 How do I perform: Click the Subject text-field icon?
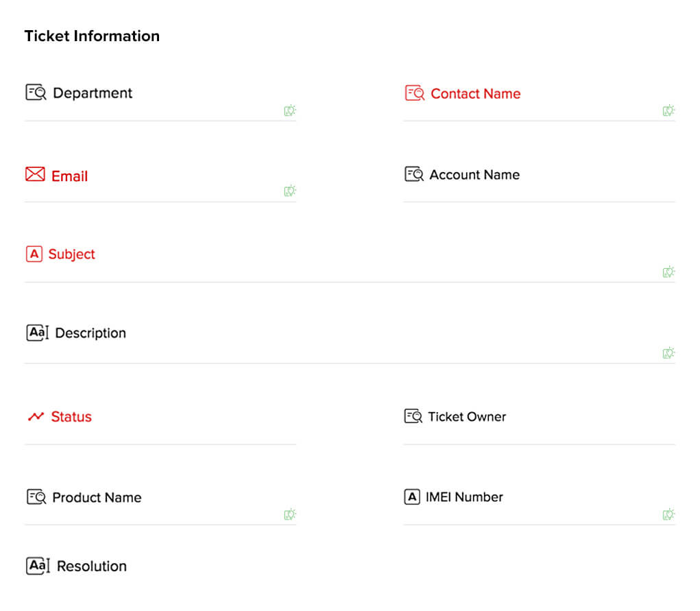[34, 254]
